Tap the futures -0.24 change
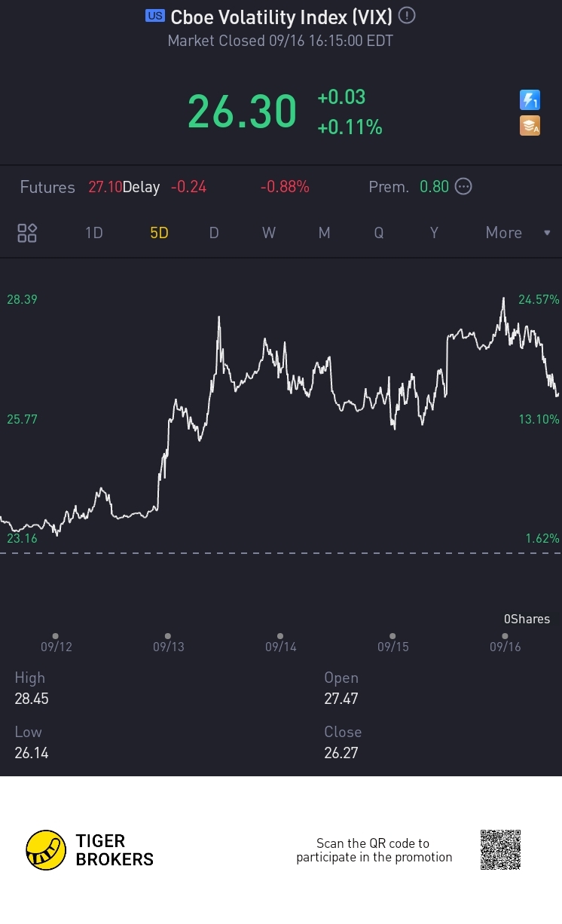 (188, 187)
